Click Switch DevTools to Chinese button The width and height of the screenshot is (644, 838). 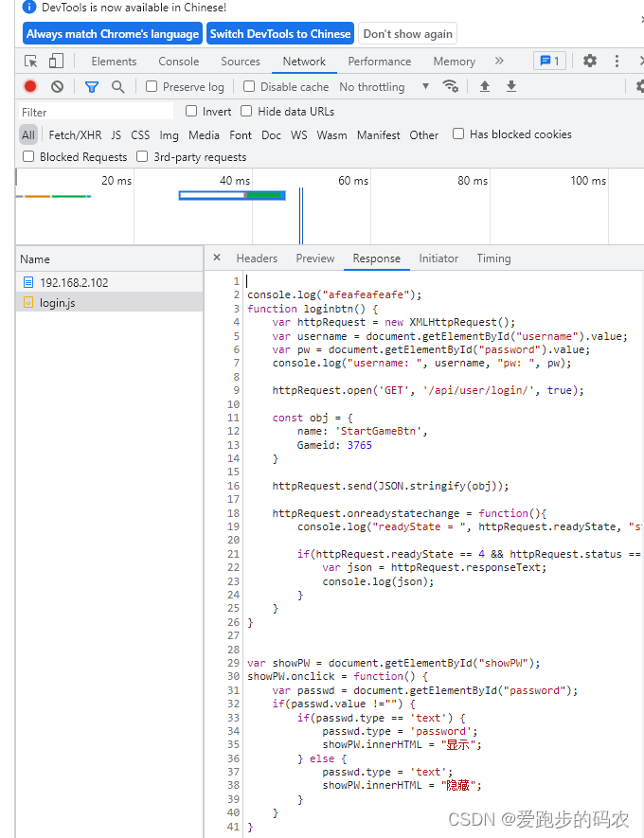pos(280,34)
